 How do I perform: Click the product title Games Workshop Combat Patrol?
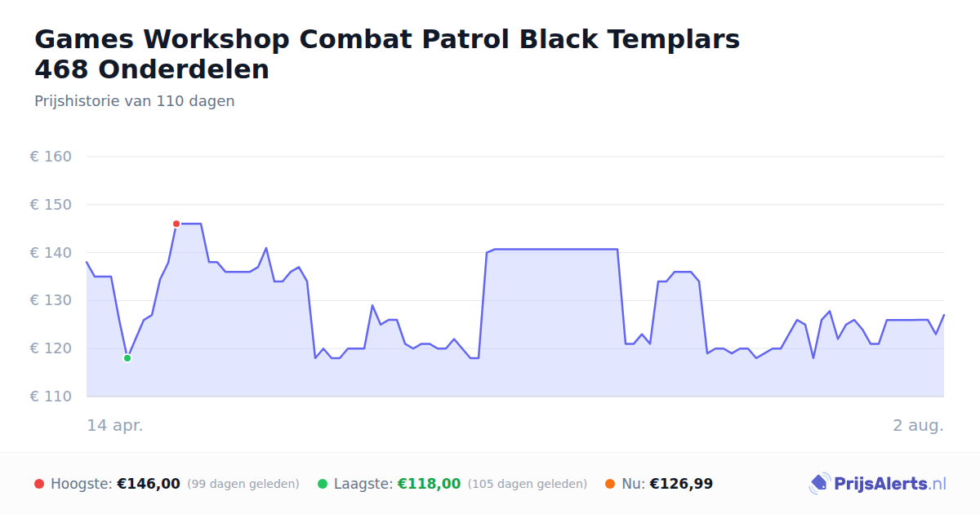point(387,54)
